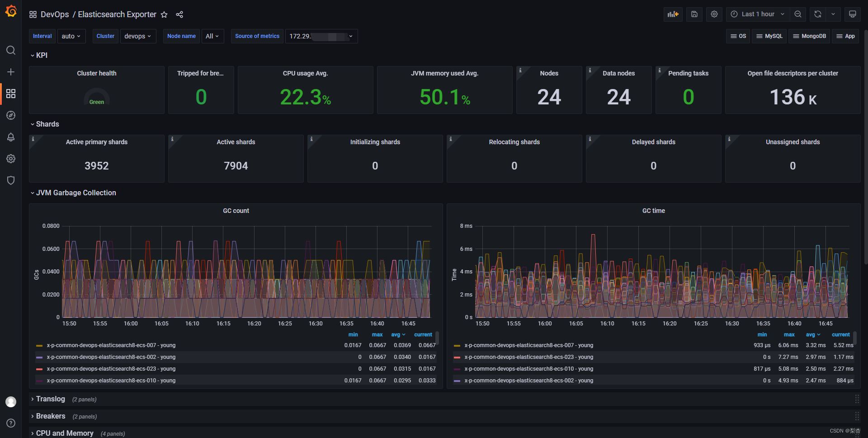
Task: Open the CPU usage Avg. panel menu
Action: [306, 73]
